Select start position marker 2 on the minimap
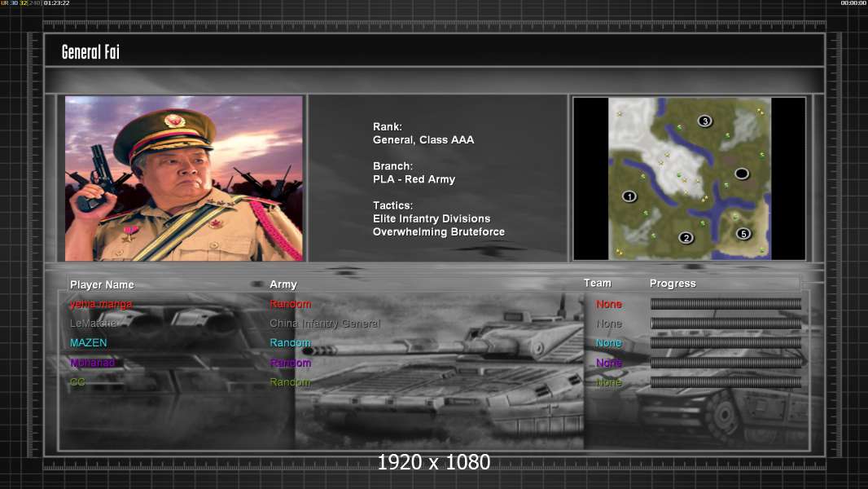The image size is (868, 489). pyautogui.click(x=686, y=238)
